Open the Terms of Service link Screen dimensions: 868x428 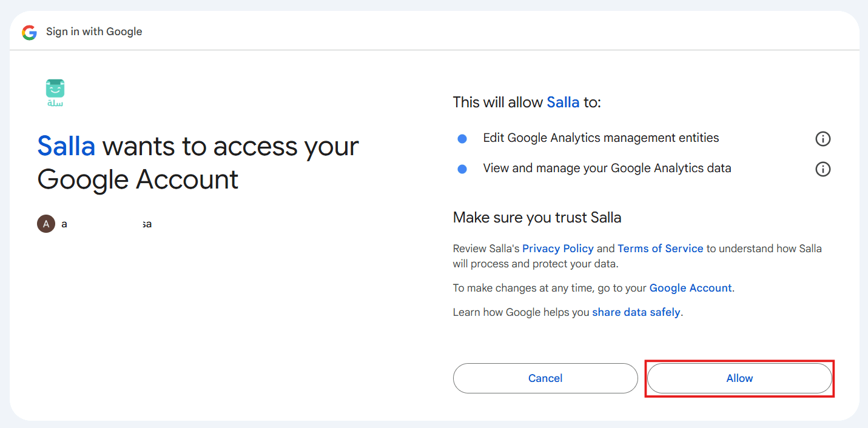point(661,249)
